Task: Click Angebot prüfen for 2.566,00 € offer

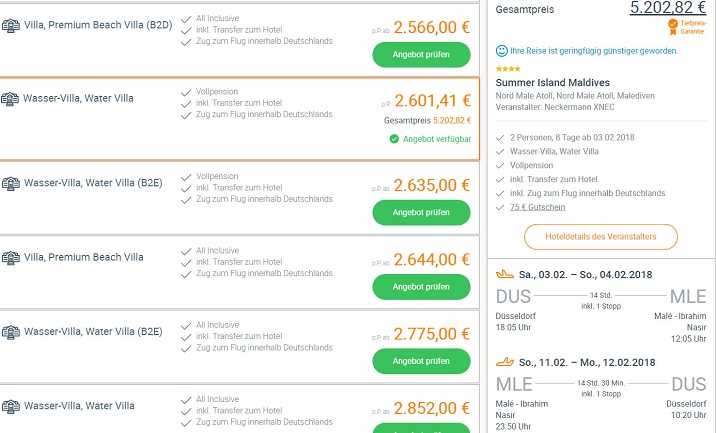Action: 421,54
